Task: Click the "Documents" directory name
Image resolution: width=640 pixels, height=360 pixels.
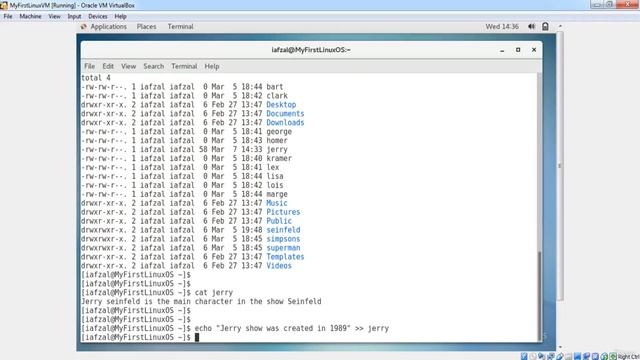Action: point(285,113)
